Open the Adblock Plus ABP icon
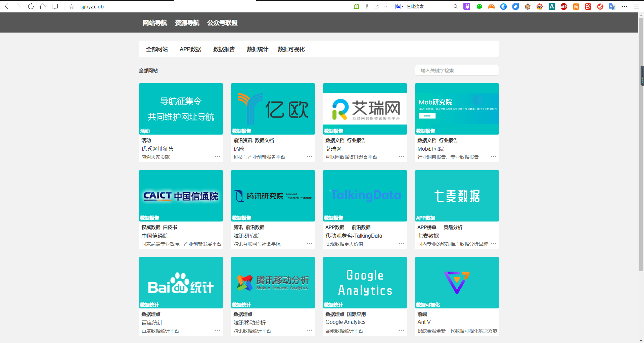This screenshot has width=644, height=343. (564, 6)
